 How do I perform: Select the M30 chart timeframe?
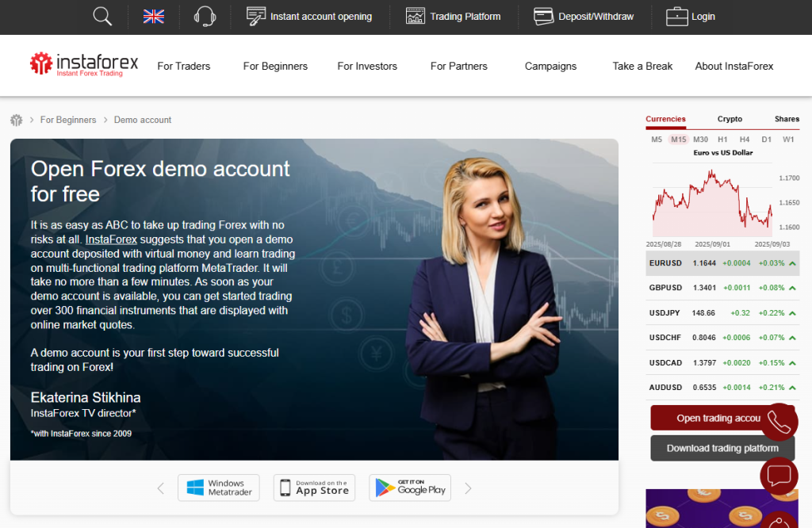pos(700,139)
